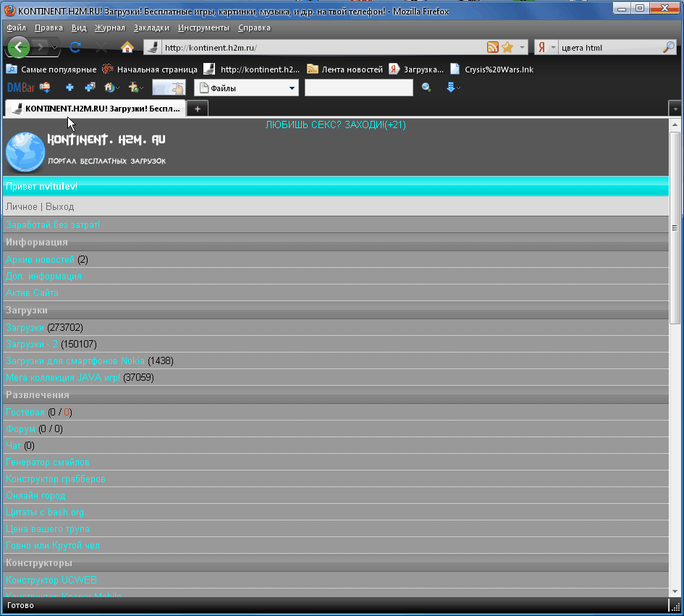Screen dimensions: 684x616
Task: Click the DMBar download manager icon beside the logo
Action: 45,88
